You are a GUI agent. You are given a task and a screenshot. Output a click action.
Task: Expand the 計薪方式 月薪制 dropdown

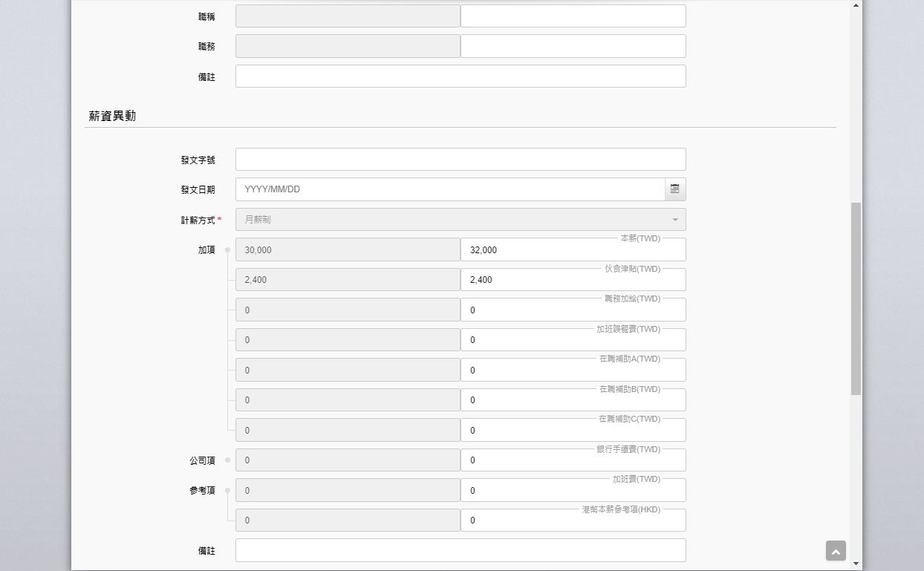pos(461,220)
